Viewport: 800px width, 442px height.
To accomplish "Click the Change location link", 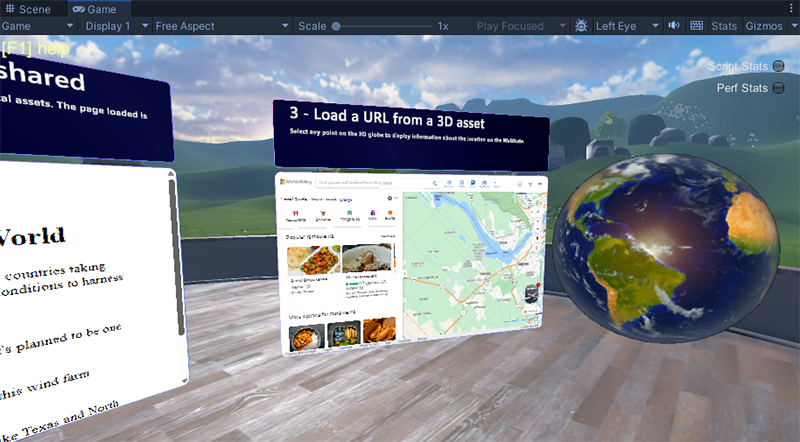I will [x=345, y=200].
